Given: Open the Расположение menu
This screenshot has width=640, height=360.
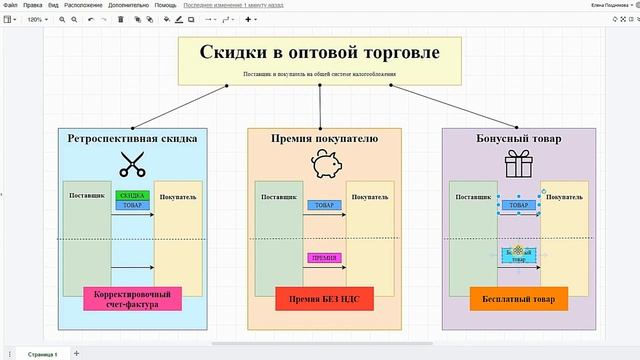Looking at the screenshot, I should coord(83,5).
